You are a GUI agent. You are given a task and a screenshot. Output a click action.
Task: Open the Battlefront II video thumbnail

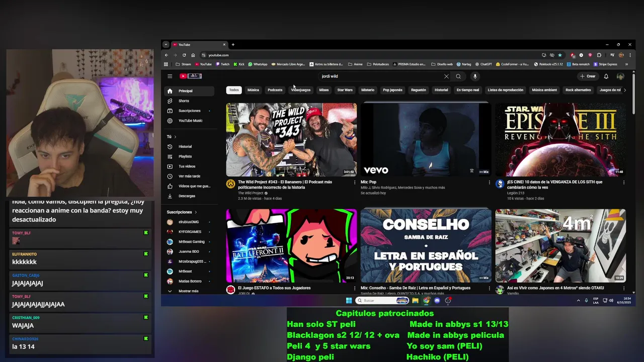point(291,246)
